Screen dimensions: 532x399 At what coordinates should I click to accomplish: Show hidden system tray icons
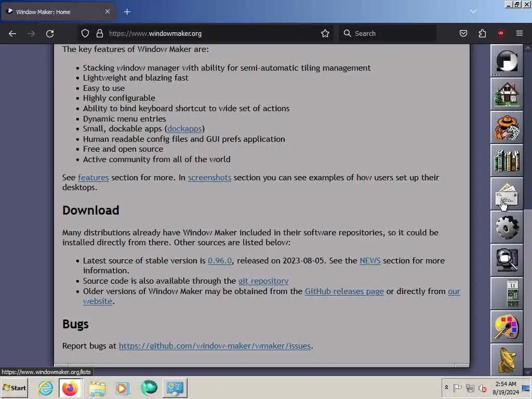[x=446, y=388]
